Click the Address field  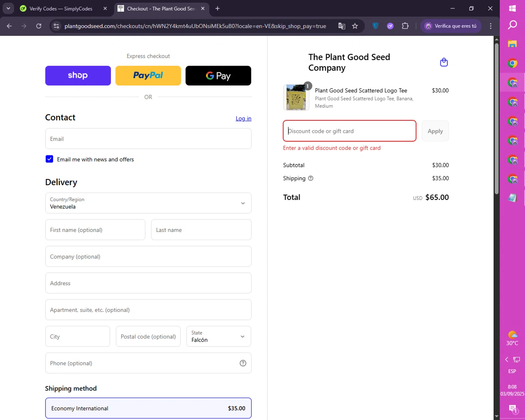pos(148,283)
